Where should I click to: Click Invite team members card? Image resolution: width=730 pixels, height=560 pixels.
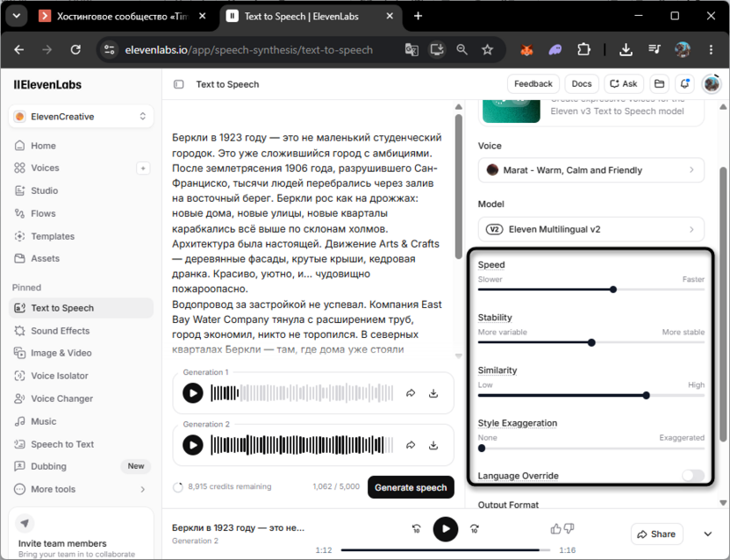(81, 534)
